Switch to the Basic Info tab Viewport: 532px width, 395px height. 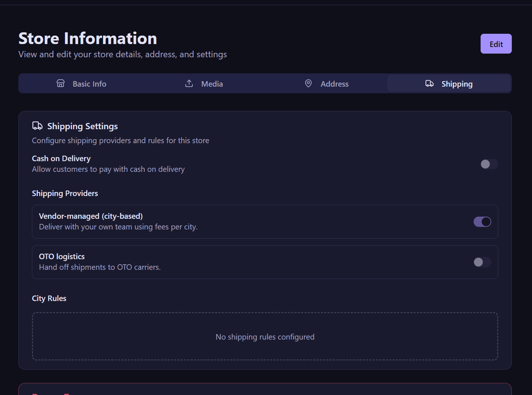tap(81, 84)
